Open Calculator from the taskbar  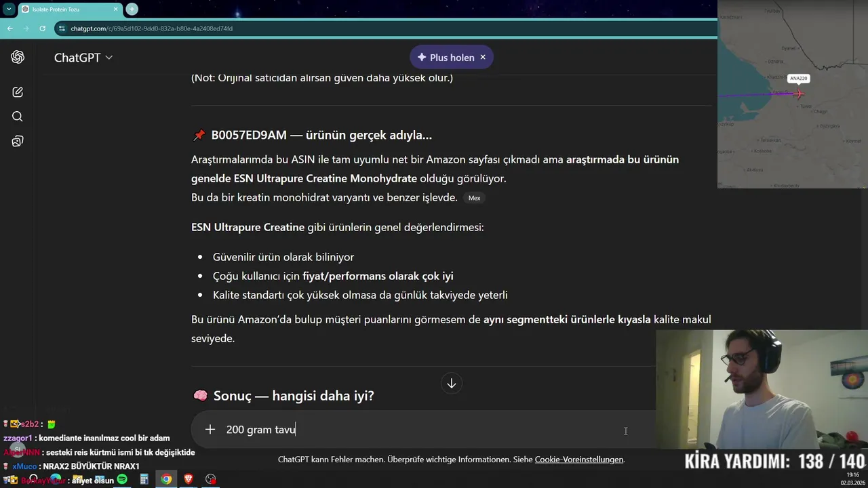coord(144,479)
